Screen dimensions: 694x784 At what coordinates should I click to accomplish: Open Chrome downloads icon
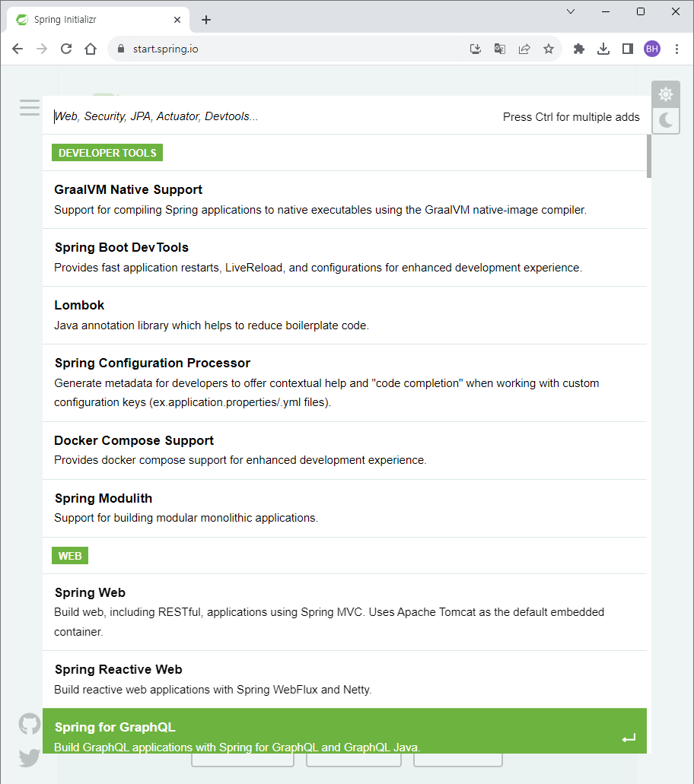(603, 49)
